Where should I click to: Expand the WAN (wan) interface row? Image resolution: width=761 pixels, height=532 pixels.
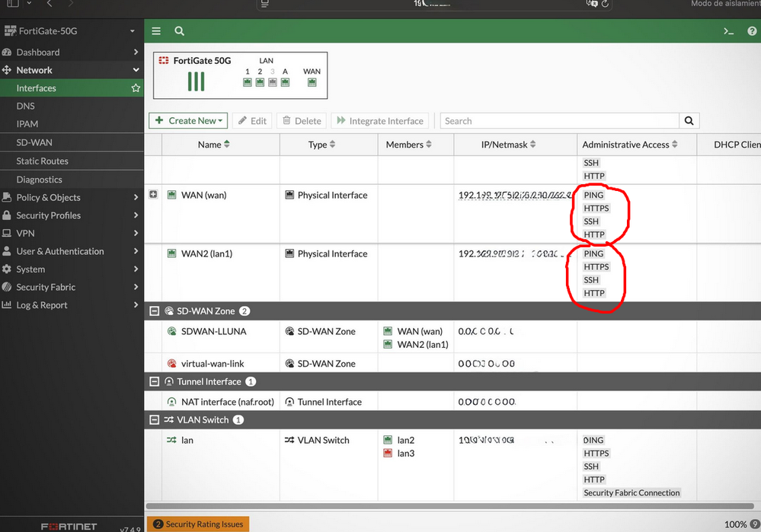pyautogui.click(x=154, y=195)
